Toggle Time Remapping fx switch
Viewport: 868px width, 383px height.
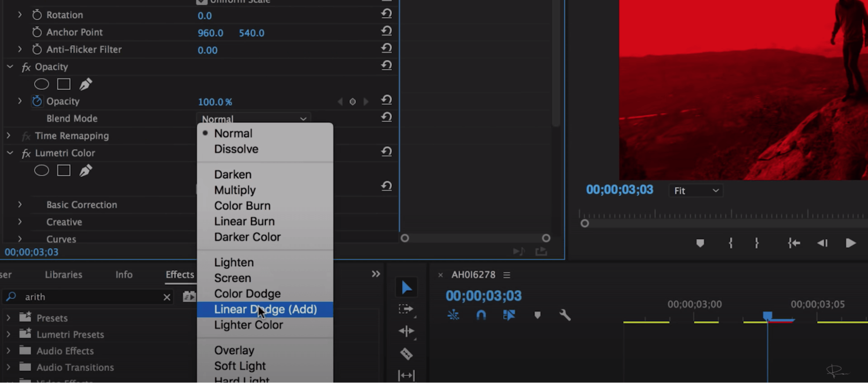[x=26, y=136]
